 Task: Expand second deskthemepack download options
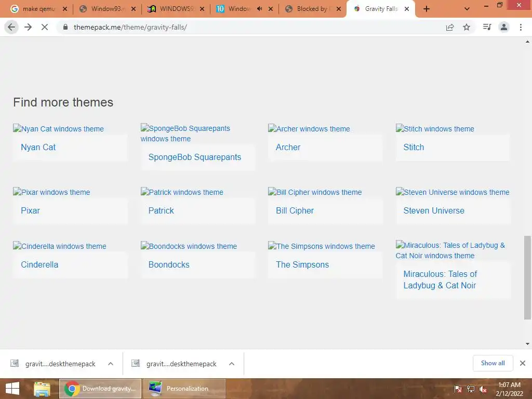point(232,364)
